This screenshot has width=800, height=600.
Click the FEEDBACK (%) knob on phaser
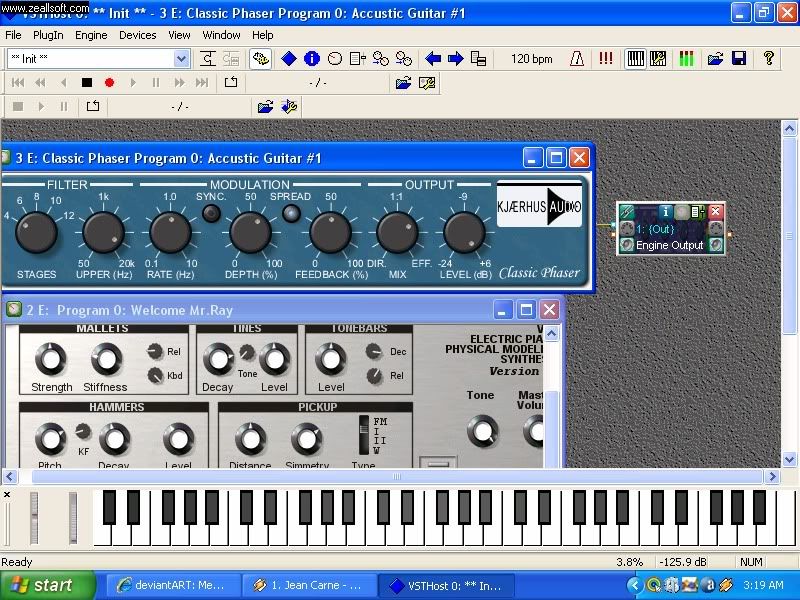click(329, 233)
